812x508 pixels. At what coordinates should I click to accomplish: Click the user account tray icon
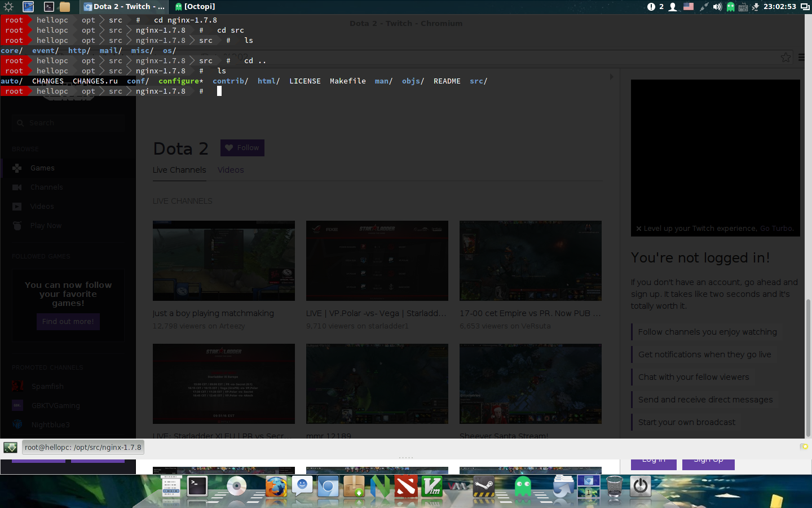(x=673, y=7)
